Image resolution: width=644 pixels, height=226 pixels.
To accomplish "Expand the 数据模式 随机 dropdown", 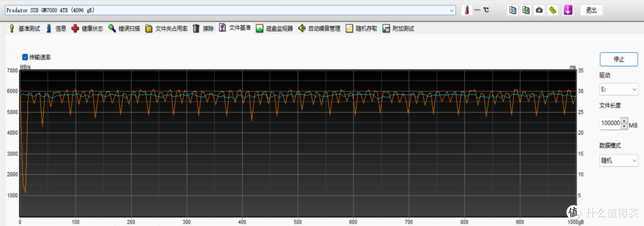I will point(619,160).
